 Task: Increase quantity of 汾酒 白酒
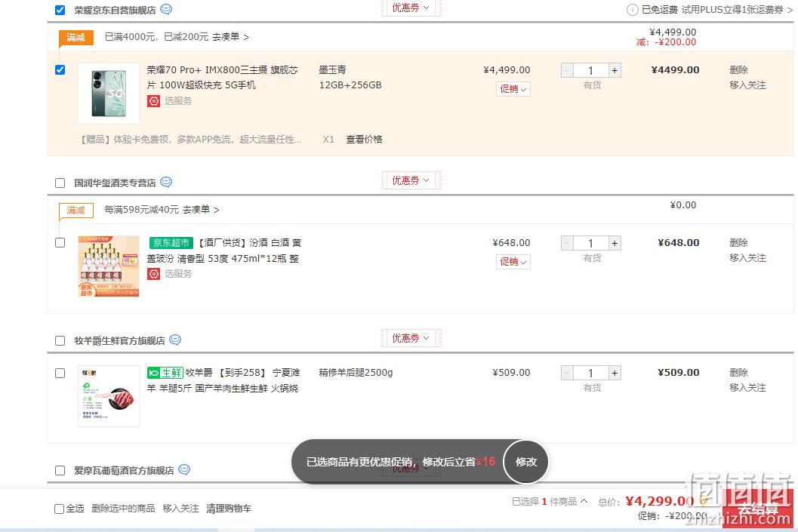tap(615, 243)
